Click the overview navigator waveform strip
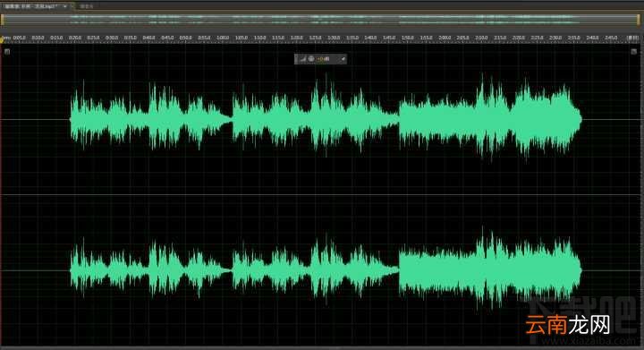 tap(320, 20)
